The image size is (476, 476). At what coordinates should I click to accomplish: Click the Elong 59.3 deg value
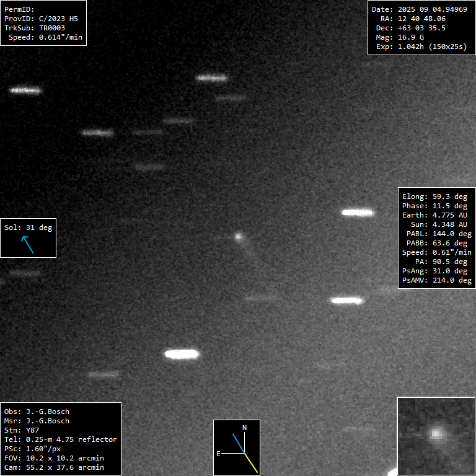pos(434,196)
